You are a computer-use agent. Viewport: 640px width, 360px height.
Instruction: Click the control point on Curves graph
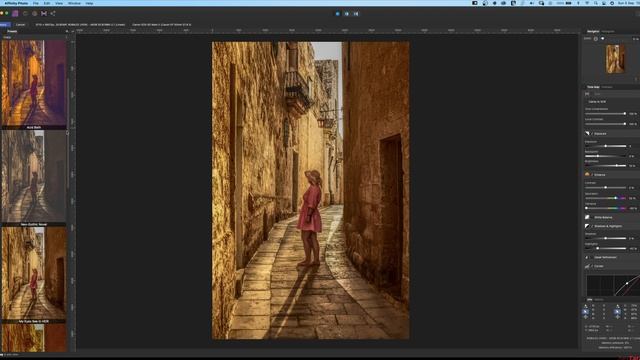tap(627, 284)
